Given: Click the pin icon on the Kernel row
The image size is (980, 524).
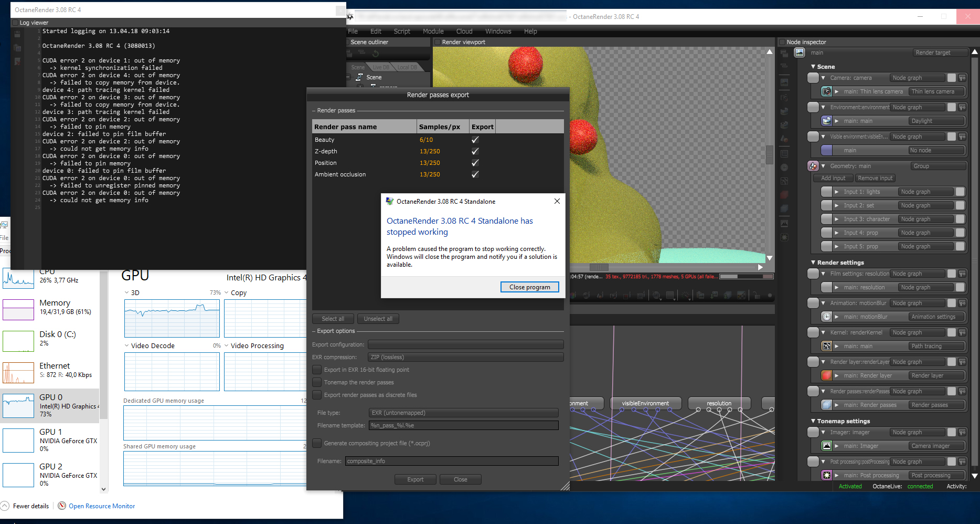Looking at the screenshot, I should click(x=962, y=332).
